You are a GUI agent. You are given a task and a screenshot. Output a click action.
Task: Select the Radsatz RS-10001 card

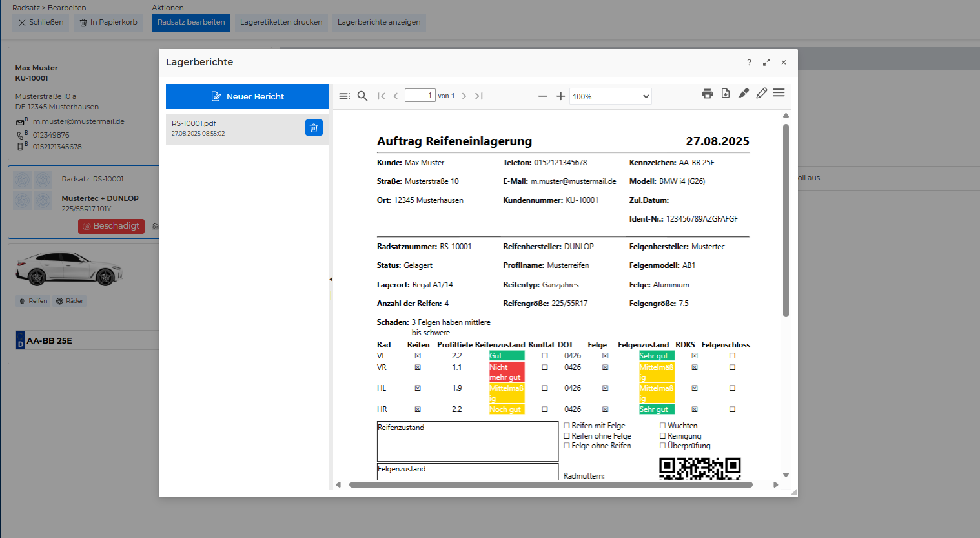[84, 202]
